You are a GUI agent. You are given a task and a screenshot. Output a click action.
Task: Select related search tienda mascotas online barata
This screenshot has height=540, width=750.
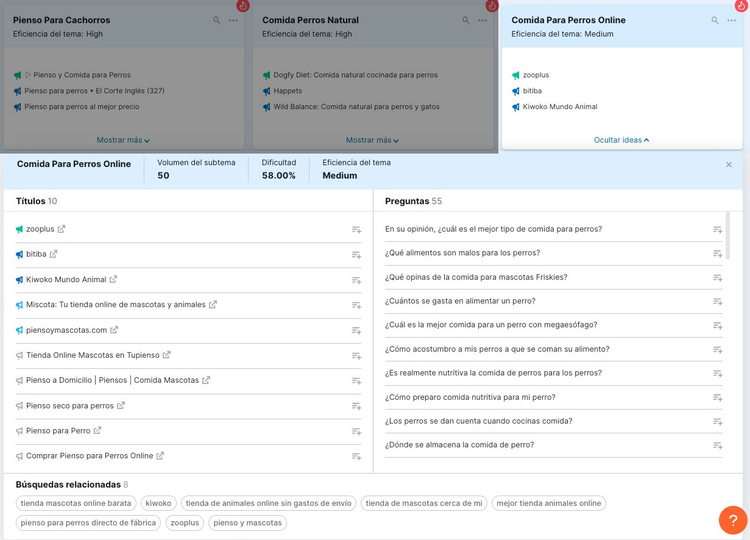coord(76,503)
